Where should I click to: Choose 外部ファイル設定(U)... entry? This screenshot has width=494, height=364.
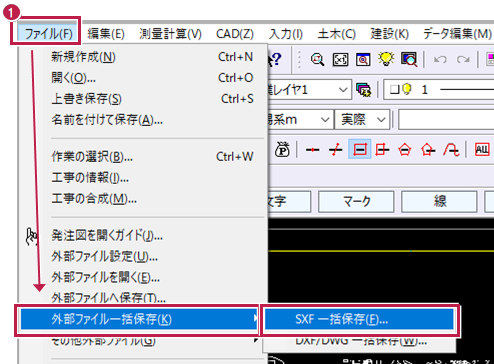pos(152,256)
